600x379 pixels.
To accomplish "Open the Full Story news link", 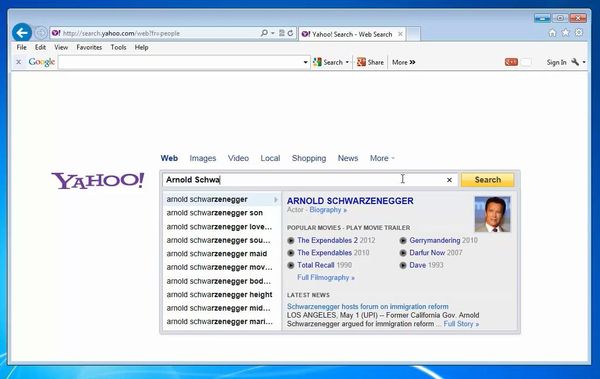I will tap(461, 324).
